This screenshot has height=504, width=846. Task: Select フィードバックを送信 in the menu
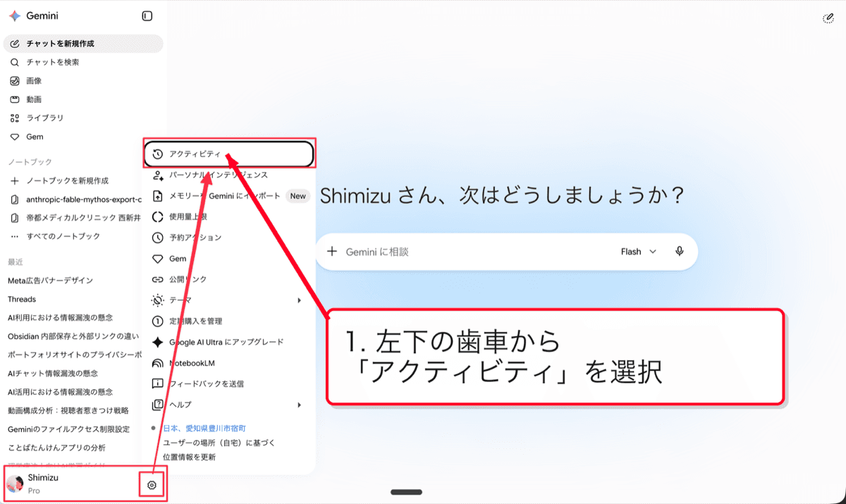(x=229, y=383)
